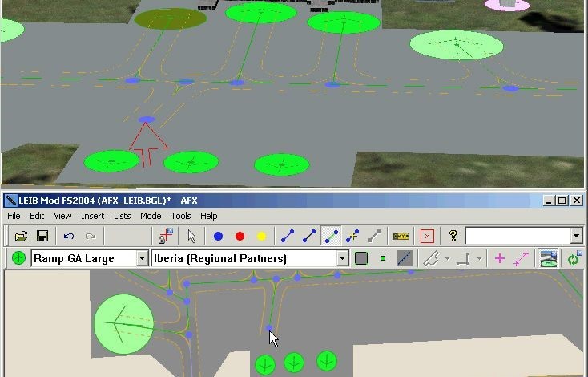This screenshot has width=588, height=377.
Task: Open the Iberia (Regional Partners) airline dropdown
Action: pyautogui.click(x=342, y=259)
